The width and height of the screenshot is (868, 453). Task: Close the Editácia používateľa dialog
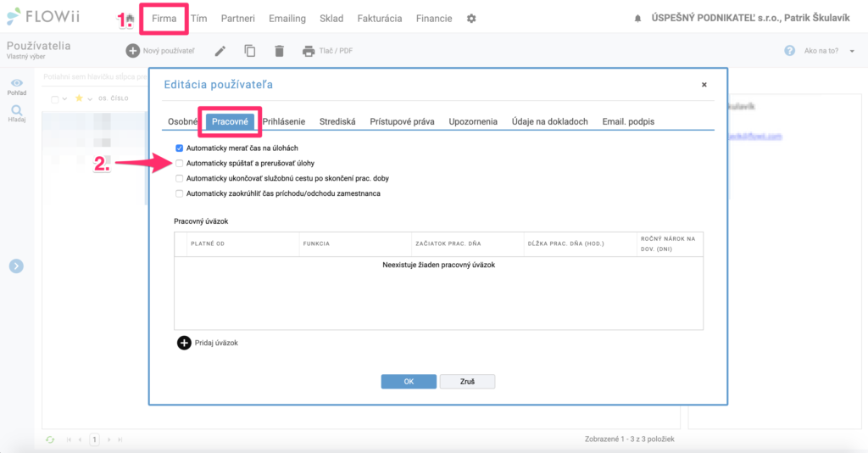(704, 85)
